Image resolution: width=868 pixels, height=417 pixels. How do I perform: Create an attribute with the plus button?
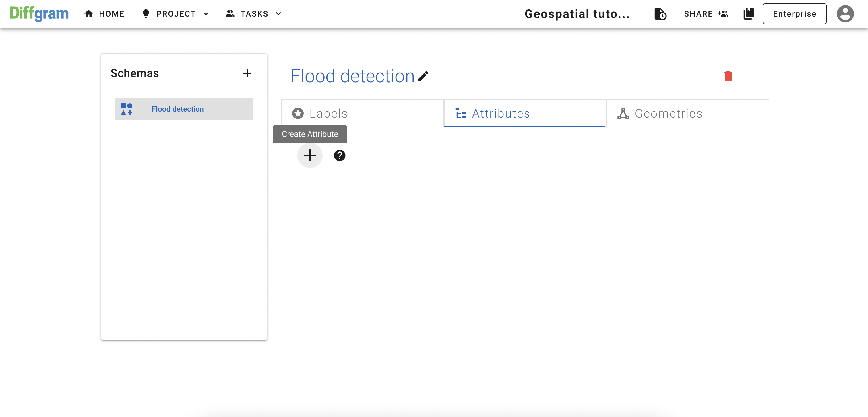click(310, 155)
